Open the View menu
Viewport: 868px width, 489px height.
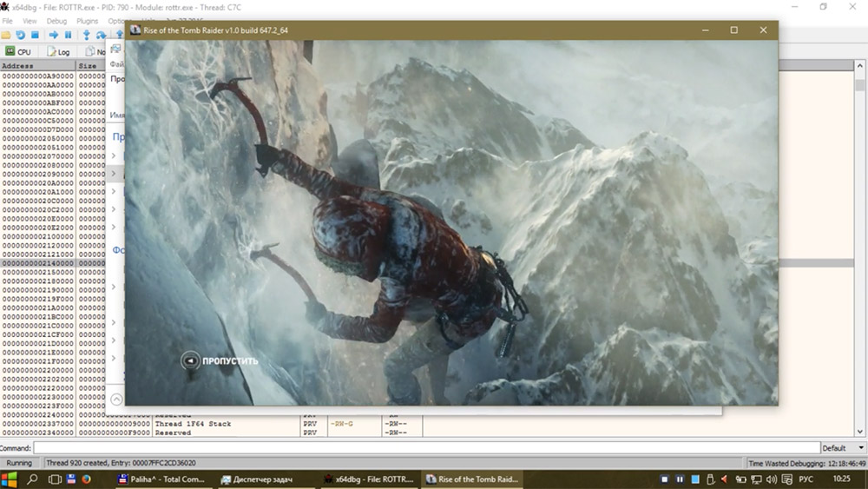[30, 20]
